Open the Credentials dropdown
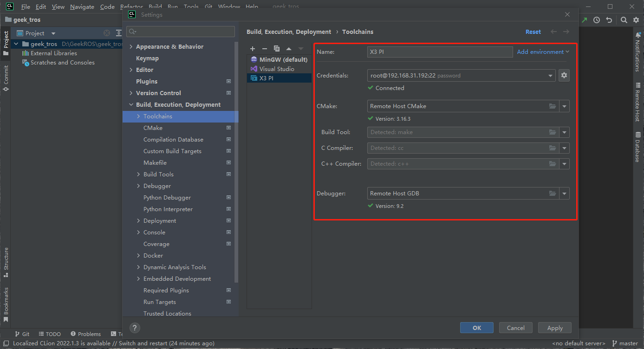 [550, 75]
